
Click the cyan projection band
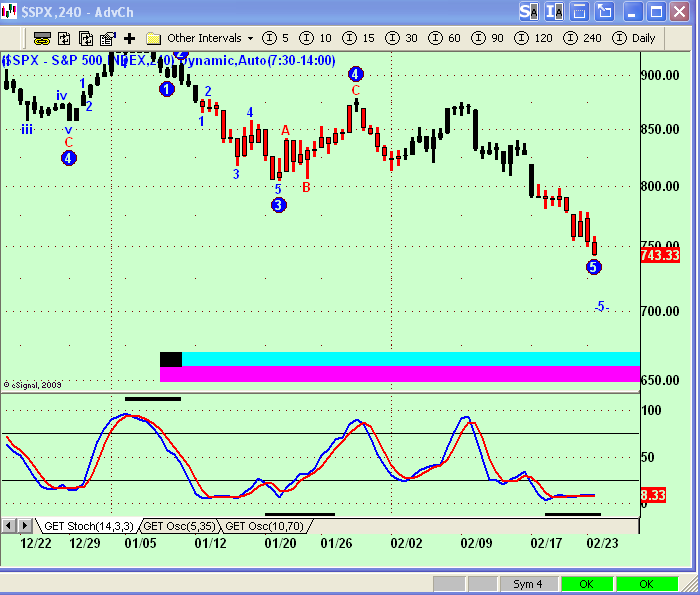coord(411,359)
